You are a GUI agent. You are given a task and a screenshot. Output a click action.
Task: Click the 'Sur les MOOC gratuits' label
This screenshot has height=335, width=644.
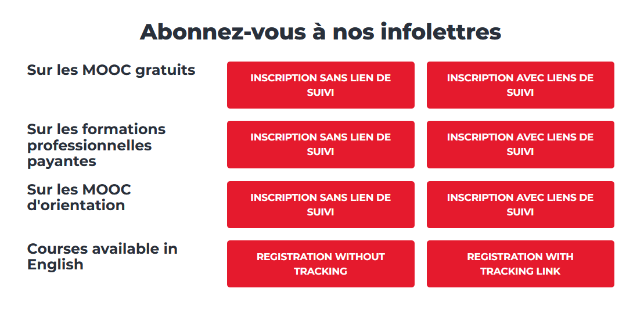pyautogui.click(x=111, y=70)
